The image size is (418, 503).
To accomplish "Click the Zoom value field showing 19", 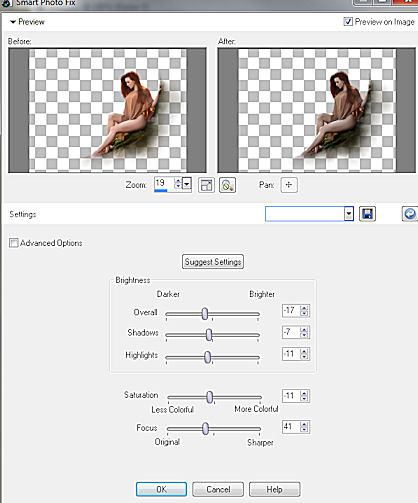I will click(x=164, y=184).
